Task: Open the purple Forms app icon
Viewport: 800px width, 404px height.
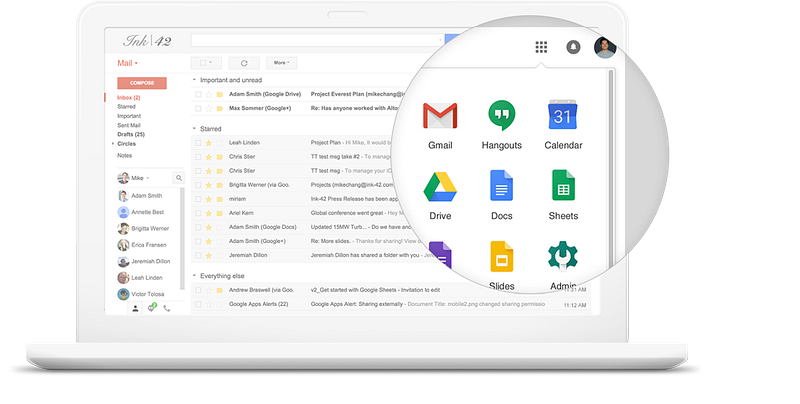Action: click(x=440, y=255)
